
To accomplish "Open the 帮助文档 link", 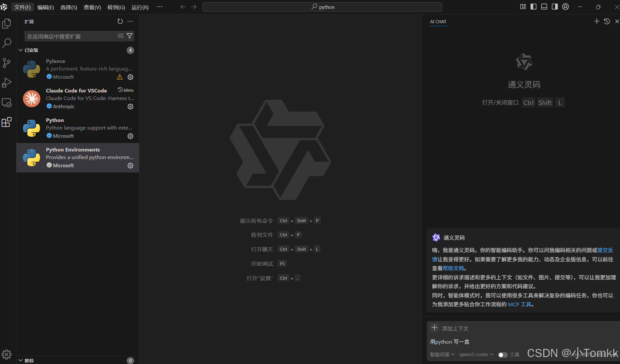I will click(x=453, y=268).
